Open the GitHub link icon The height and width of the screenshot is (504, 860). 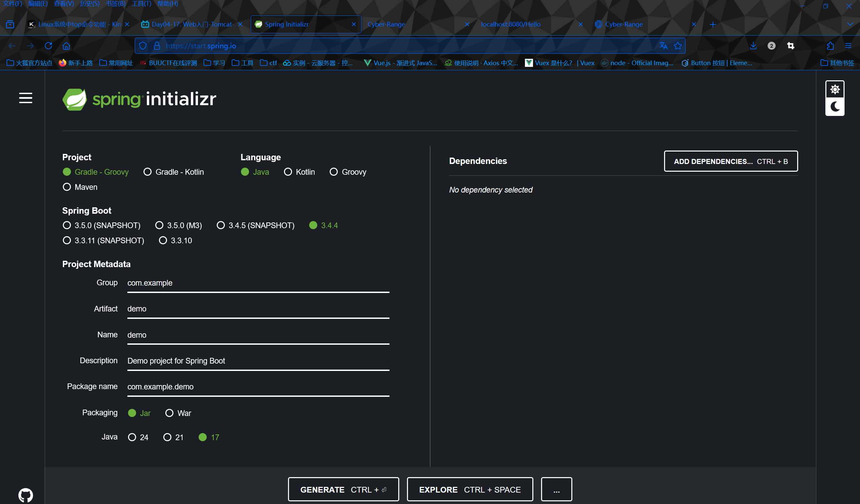pos(26,495)
